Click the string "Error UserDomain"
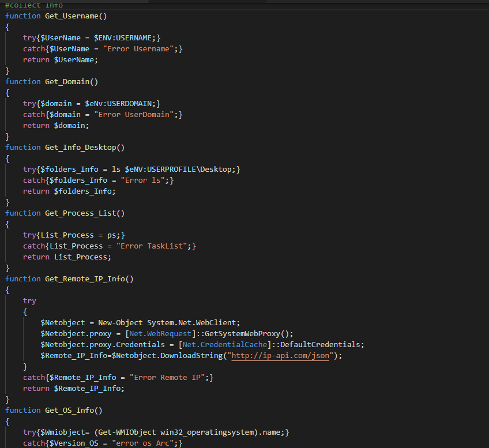 pyautogui.click(x=134, y=114)
